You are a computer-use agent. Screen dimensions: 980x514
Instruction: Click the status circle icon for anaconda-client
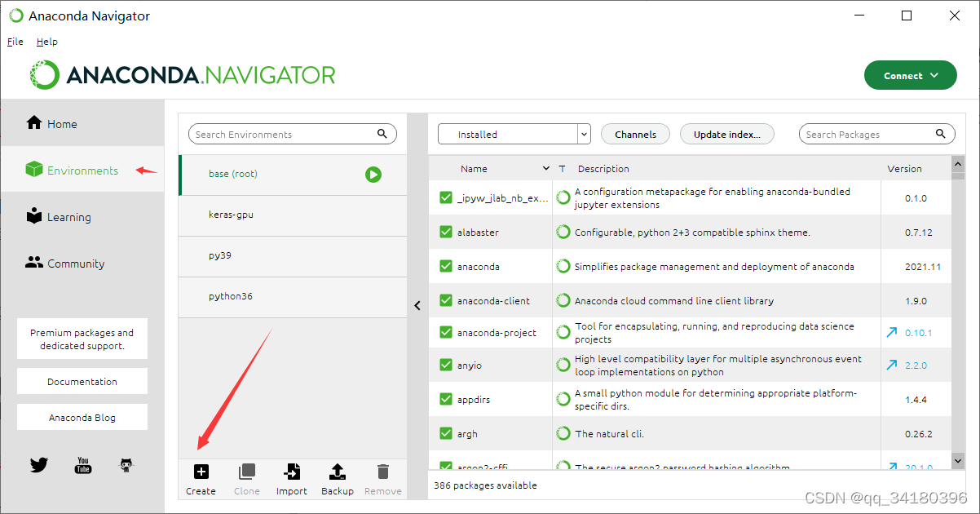(563, 300)
